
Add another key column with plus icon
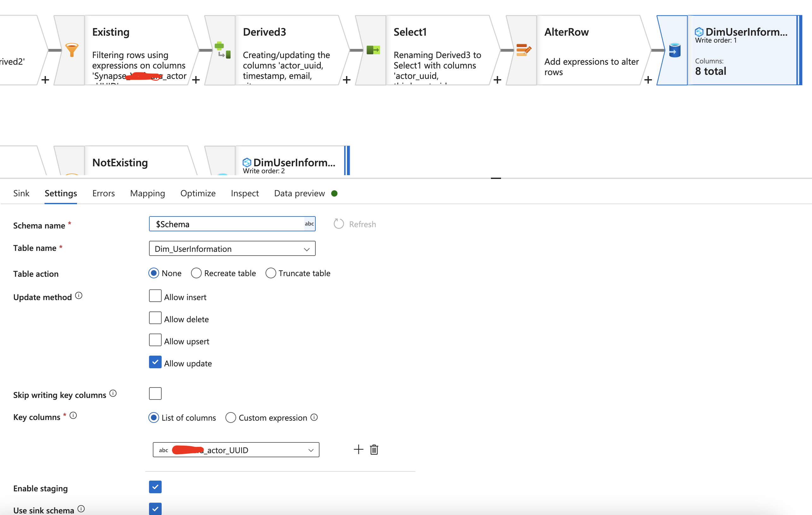(x=358, y=450)
